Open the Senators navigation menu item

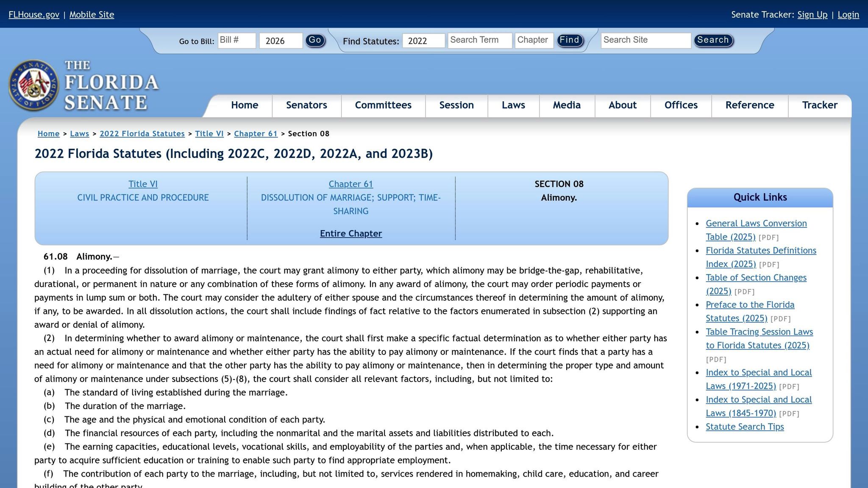tap(306, 105)
